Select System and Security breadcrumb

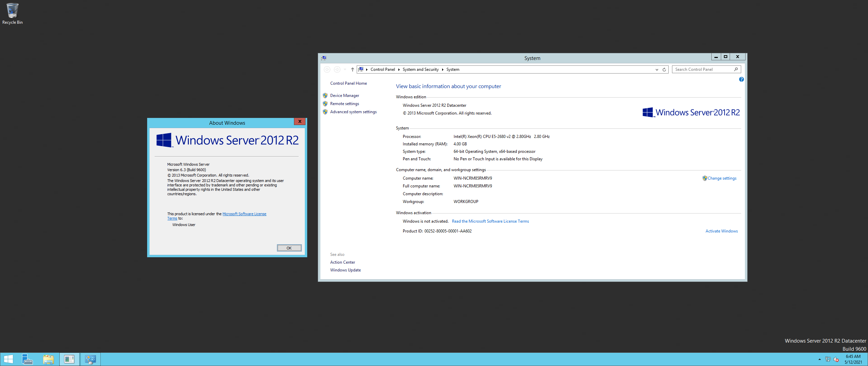click(x=420, y=69)
